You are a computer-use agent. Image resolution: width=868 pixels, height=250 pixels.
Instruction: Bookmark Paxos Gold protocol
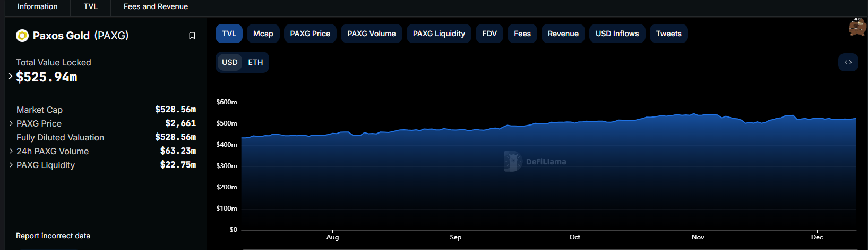tap(192, 36)
